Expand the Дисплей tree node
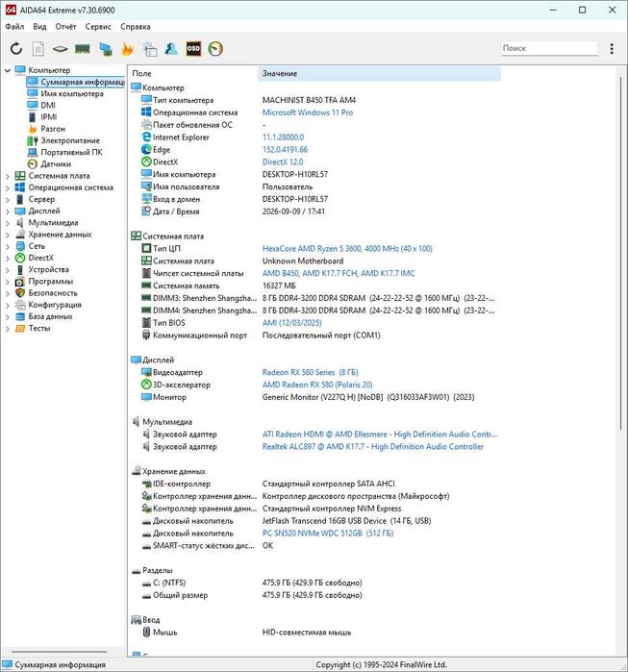 click(8, 212)
